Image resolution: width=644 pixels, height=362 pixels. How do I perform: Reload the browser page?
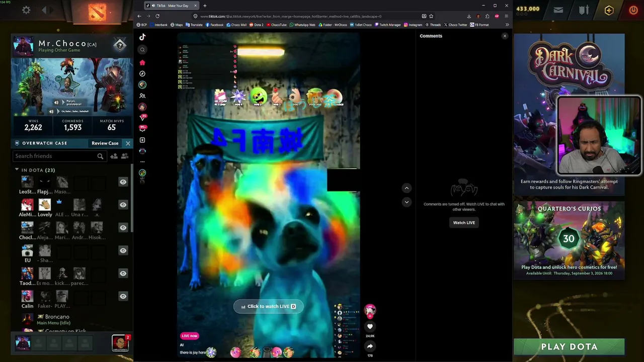(x=157, y=16)
